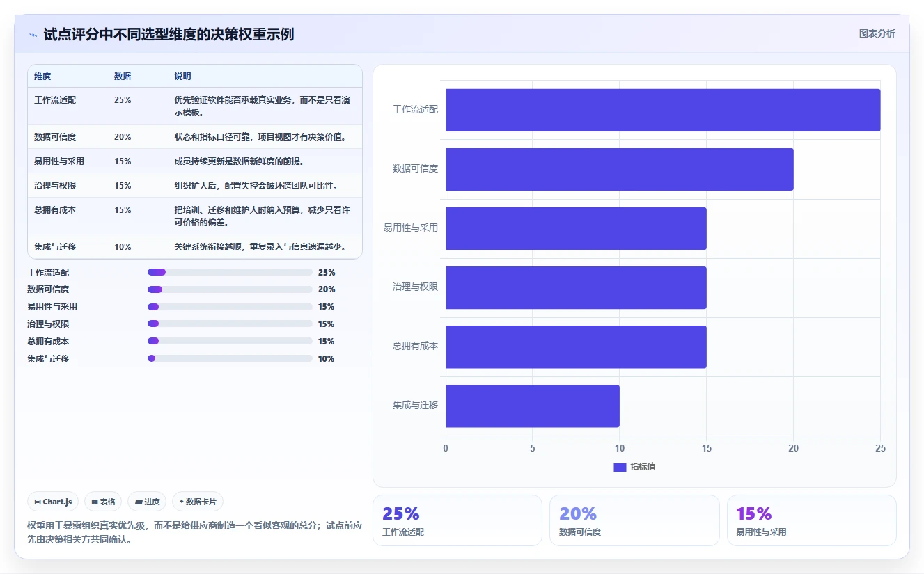
Task: Click the 易用性与采用 progress bar
Action: pos(230,307)
